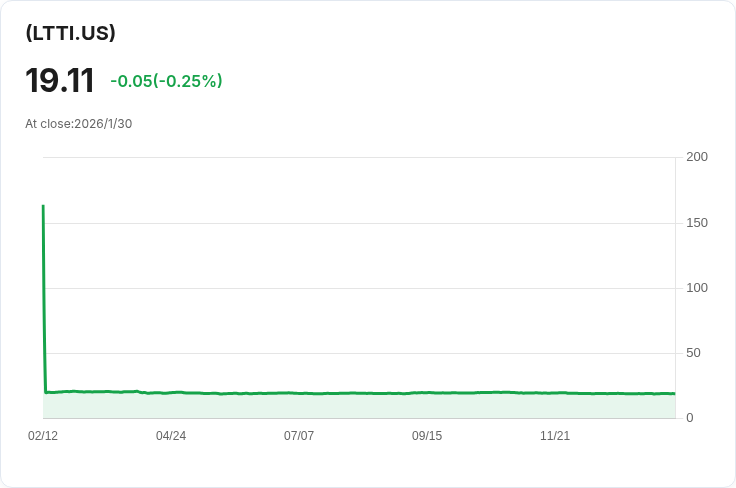
Task: Click the right end of the green price line
Action: 674,394
